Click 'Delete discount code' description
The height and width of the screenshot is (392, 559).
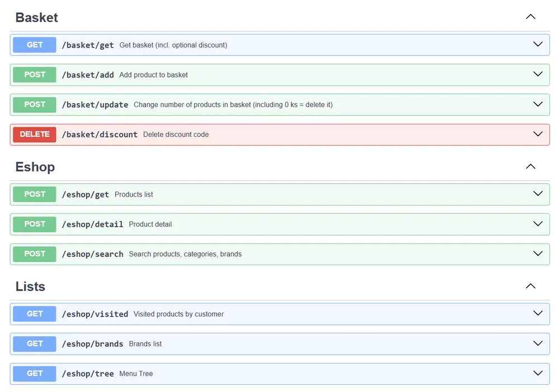176,135
